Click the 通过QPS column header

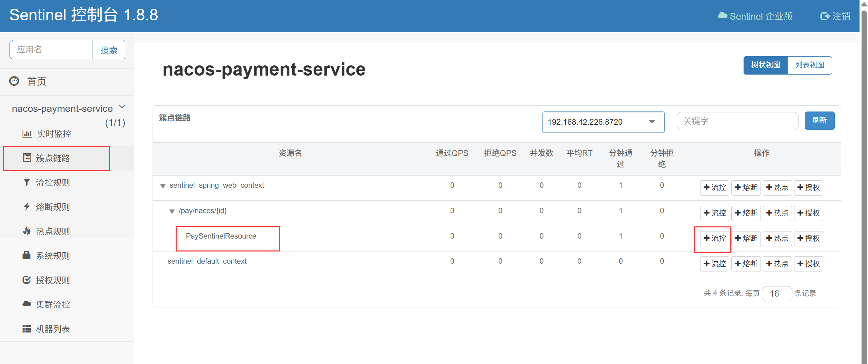452,153
